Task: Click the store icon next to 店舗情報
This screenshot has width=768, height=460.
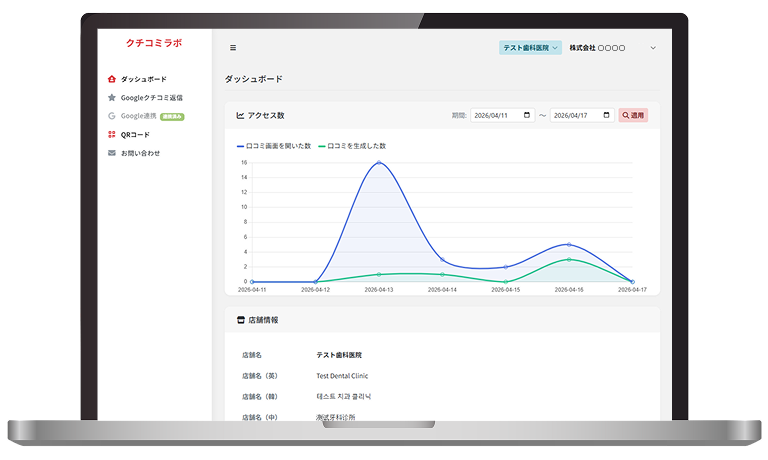Action: [240, 320]
